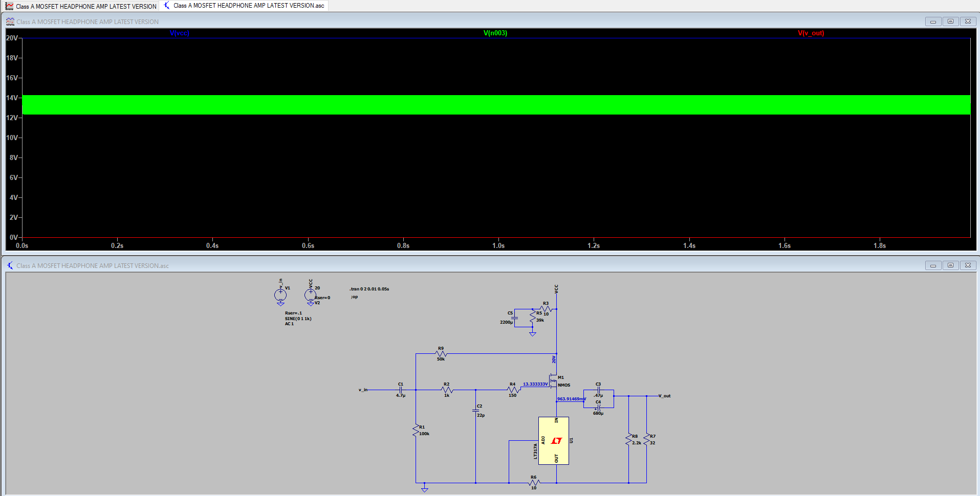Select resistor R9 50k symbol
Screen dimensions: 980x496
point(441,354)
